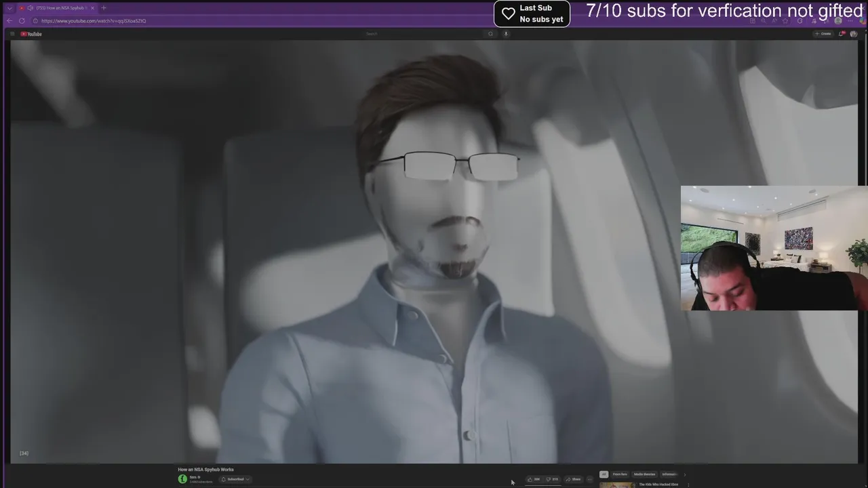Open YouTube Create button
The height and width of the screenshot is (488, 868).
[x=823, y=34]
